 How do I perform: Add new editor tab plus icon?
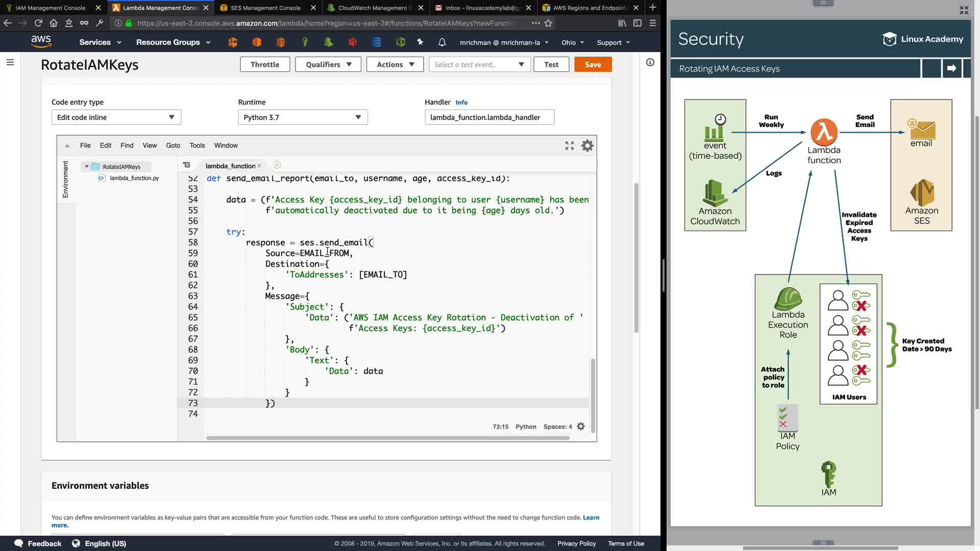pyautogui.click(x=277, y=165)
